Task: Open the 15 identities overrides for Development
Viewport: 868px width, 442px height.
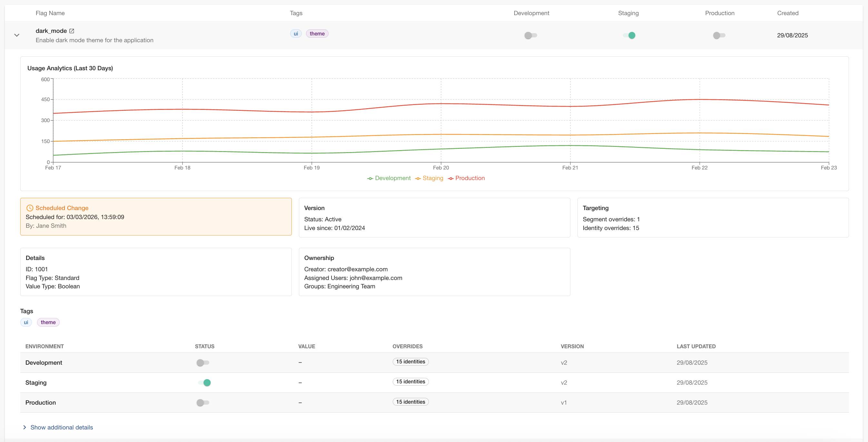Action: point(410,361)
